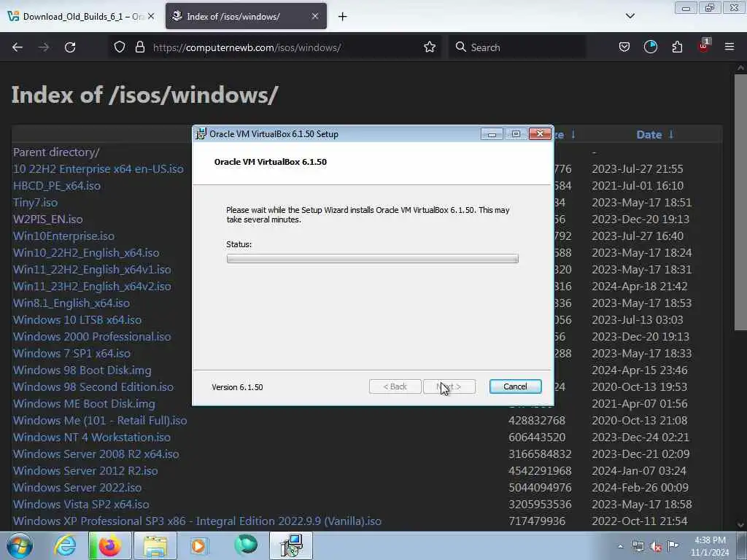Switch to Firefox in taskbar
This screenshot has width=747, height=560.
(x=109, y=545)
